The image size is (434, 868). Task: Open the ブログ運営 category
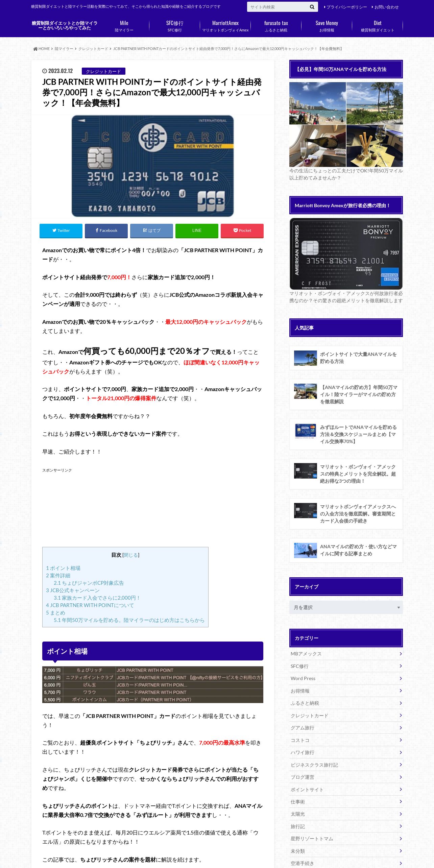coord(346,777)
